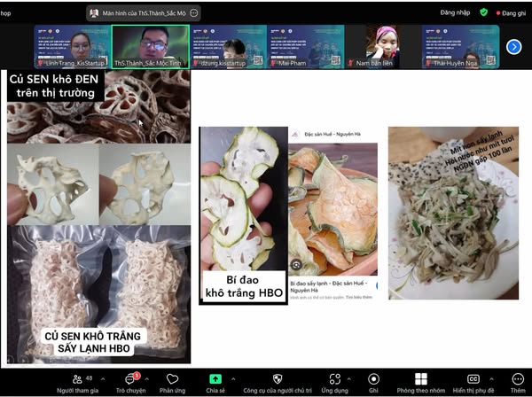This screenshot has height=397, width=532.
Task: Open screen share options ellipsis at top
Action: [194, 13]
